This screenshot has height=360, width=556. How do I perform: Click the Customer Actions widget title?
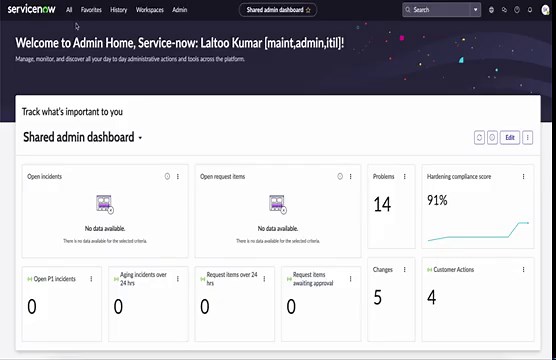tap(454, 270)
